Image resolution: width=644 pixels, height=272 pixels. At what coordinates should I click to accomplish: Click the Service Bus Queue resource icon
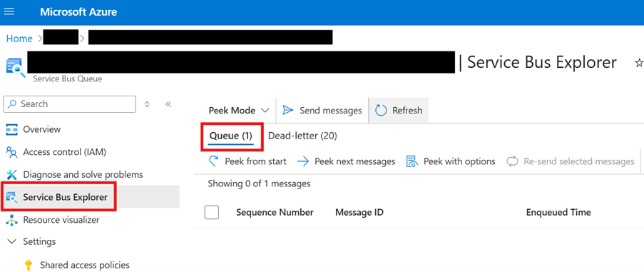click(15, 67)
